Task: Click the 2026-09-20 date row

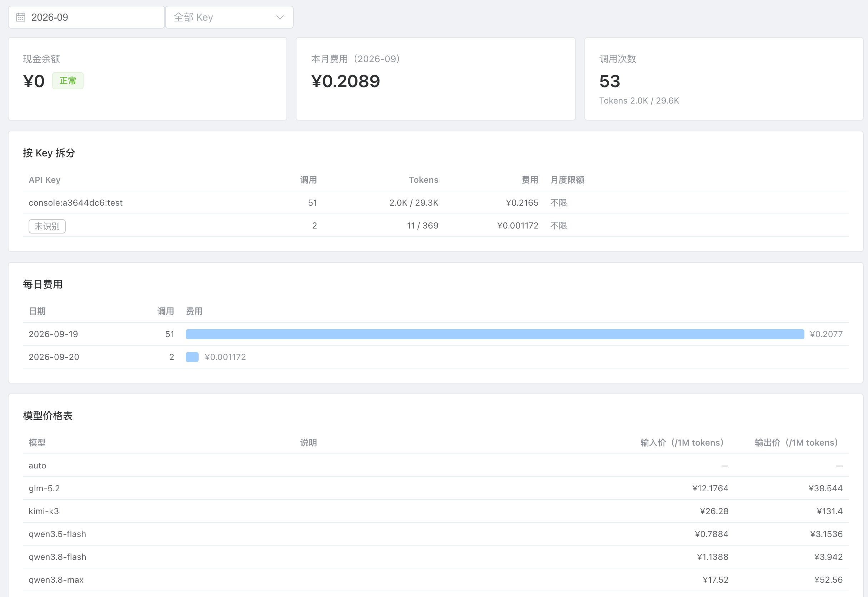Action: click(x=435, y=357)
